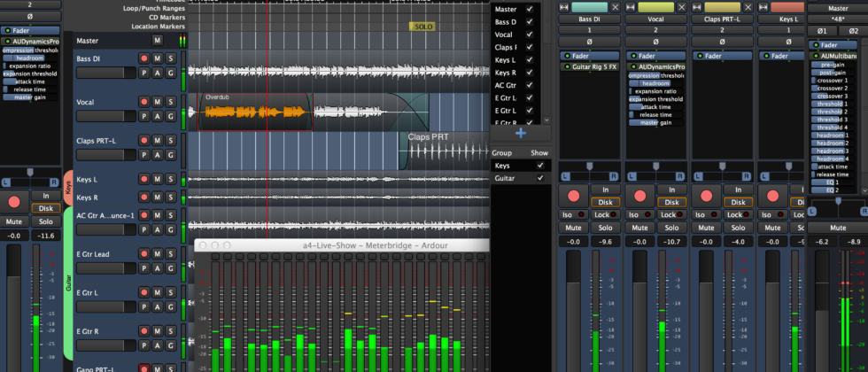
Task: Select the Guitar Rig 5 FX plugin
Action: [x=591, y=66]
